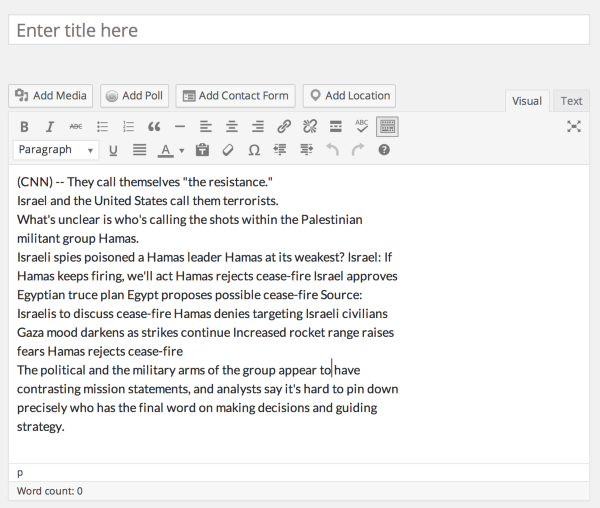Expand the text color dropdown arrow
Viewport: 600px width, 508px height.
(x=181, y=151)
